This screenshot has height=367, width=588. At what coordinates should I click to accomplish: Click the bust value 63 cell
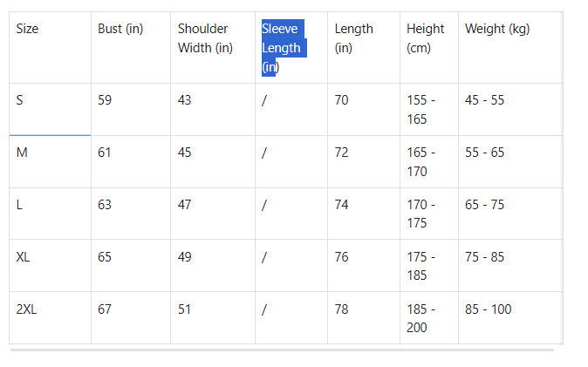coord(105,205)
